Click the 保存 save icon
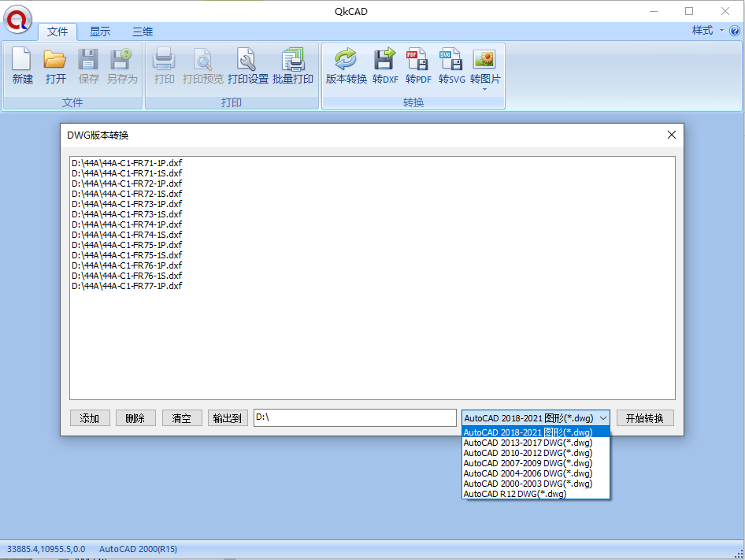 [88, 66]
